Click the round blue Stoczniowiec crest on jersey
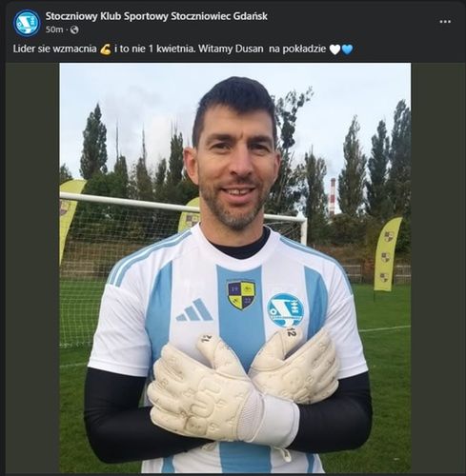 tap(285, 310)
